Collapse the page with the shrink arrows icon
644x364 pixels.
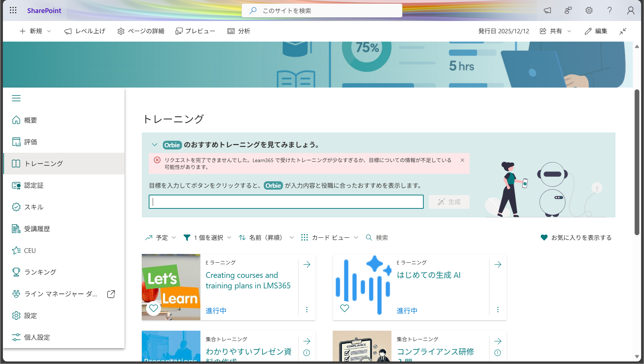(623, 31)
